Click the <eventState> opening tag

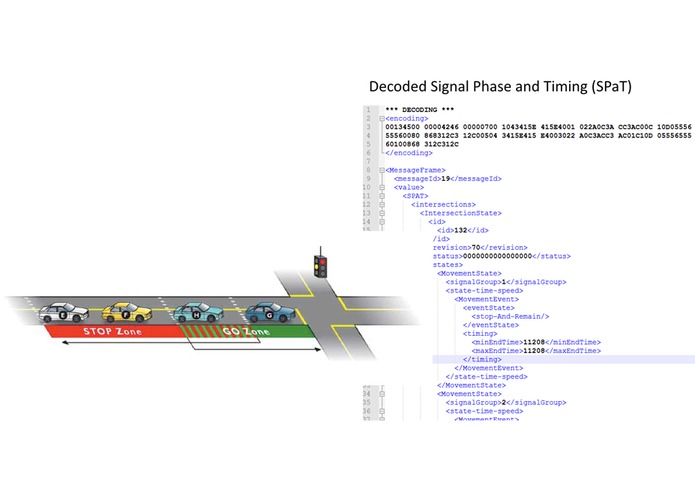(x=489, y=308)
